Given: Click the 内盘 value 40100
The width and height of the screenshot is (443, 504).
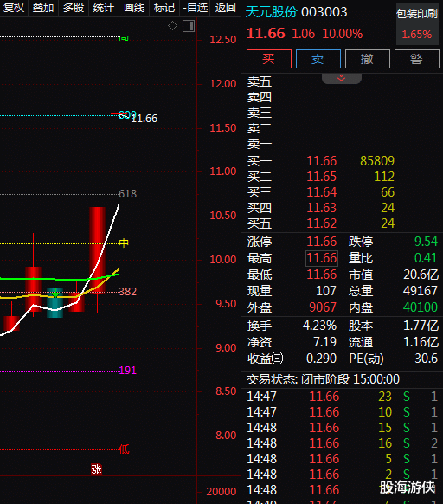Looking at the screenshot, I should pyautogui.click(x=421, y=307).
